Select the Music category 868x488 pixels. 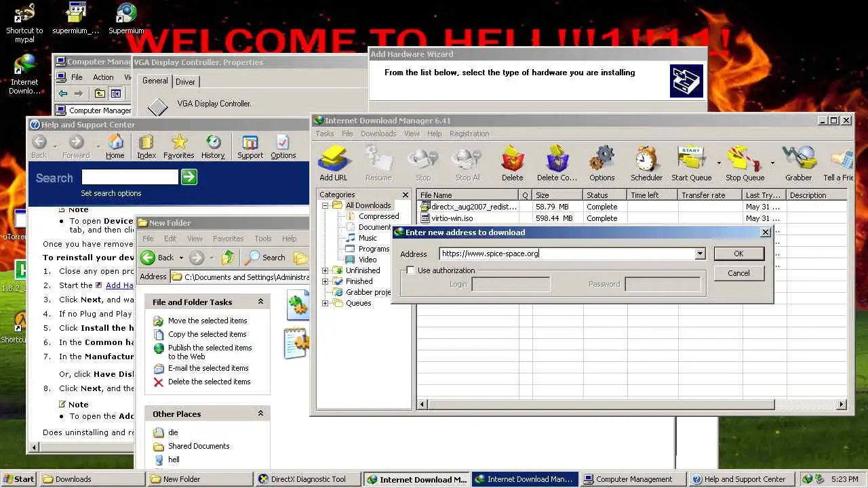pyautogui.click(x=368, y=238)
